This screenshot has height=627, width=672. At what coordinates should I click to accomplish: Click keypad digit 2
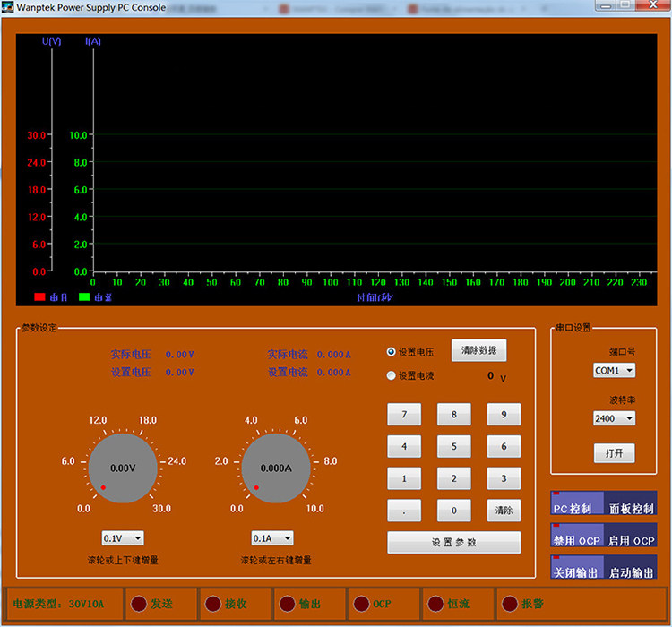pyautogui.click(x=454, y=478)
